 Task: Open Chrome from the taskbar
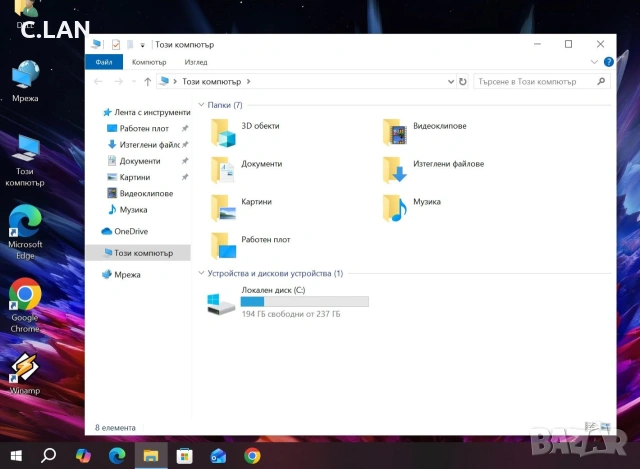(252, 456)
